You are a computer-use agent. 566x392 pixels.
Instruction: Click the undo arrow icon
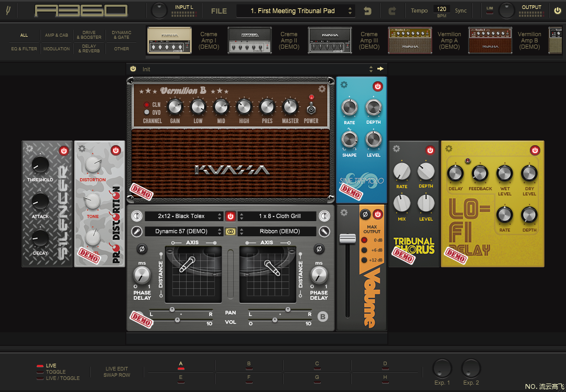point(367,11)
